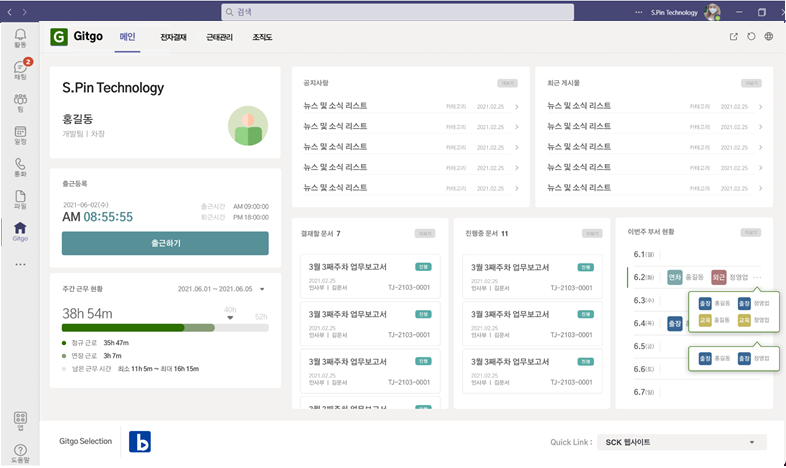Screen dimensions: 786x468
Task: Click the 검색 search field
Action: (397, 12)
